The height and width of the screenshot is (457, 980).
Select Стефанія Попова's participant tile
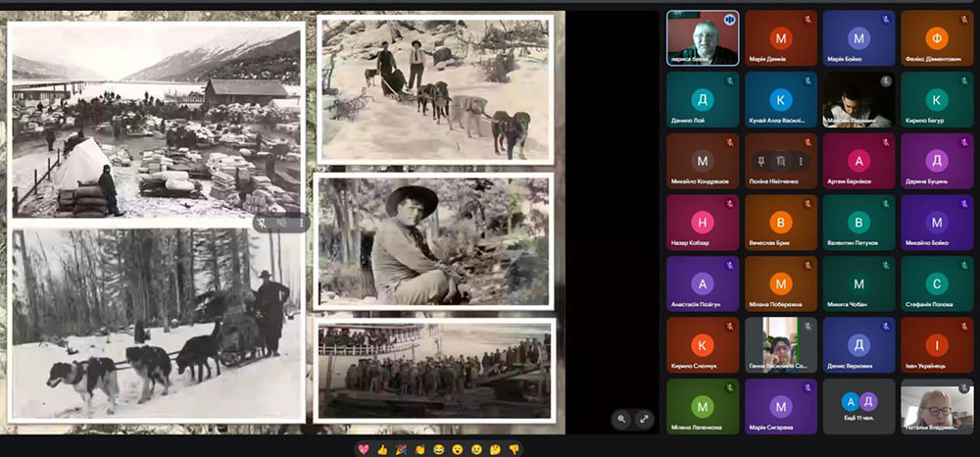coord(937,284)
